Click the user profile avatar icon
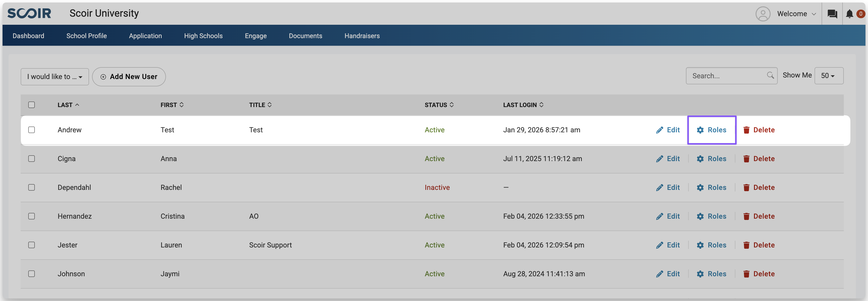This screenshot has height=301, width=868. (763, 14)
